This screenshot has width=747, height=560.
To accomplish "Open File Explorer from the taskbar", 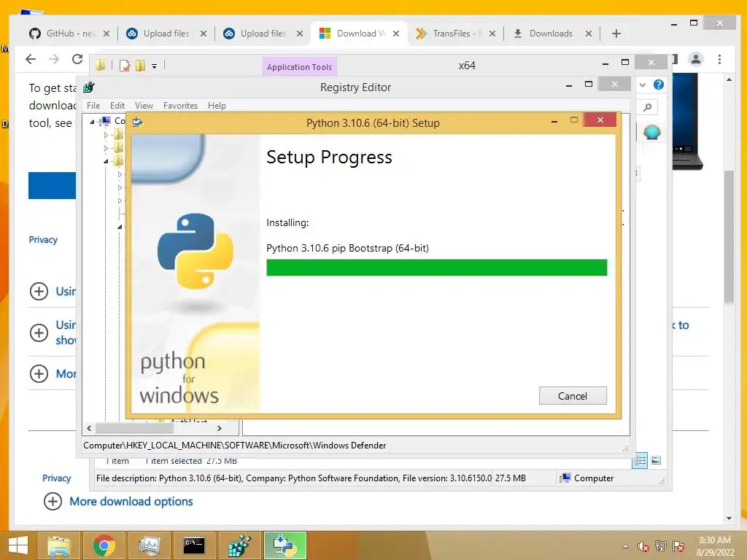I will coord(59,545).
